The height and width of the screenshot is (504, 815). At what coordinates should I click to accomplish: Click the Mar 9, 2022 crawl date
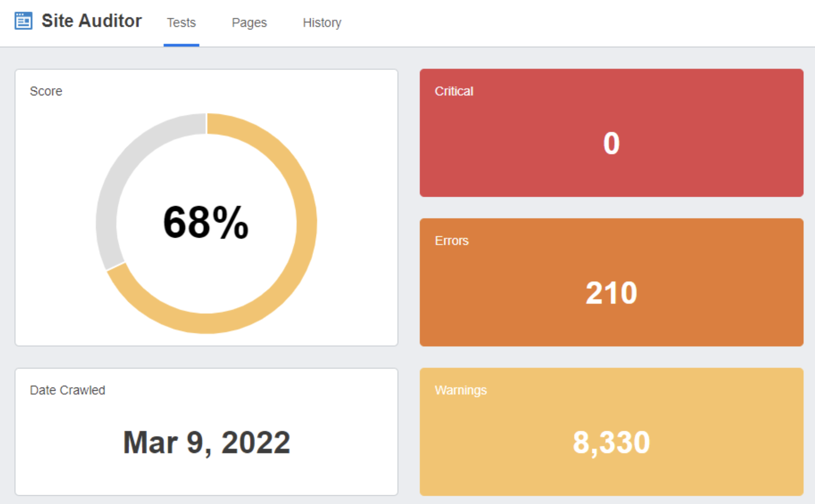[x=207, y=442]
